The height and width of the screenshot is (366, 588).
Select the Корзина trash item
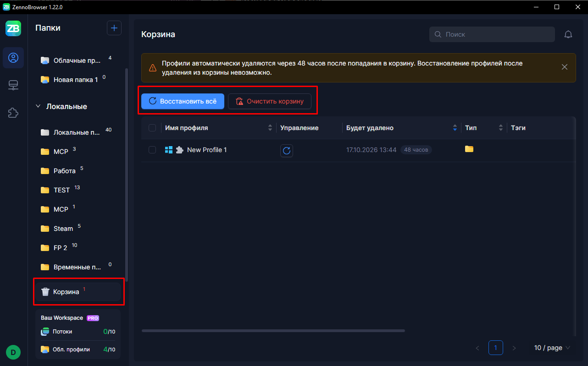pos(78,292)
